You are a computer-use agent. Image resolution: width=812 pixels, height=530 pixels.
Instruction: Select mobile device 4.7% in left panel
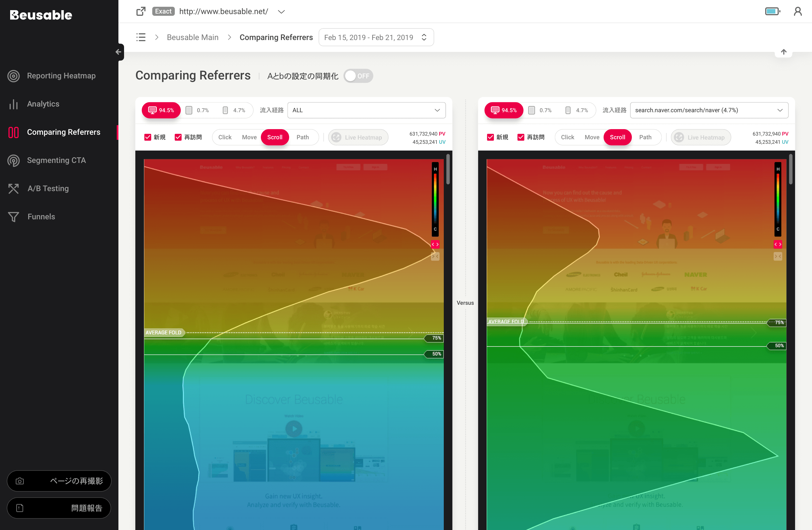[234, 110]
